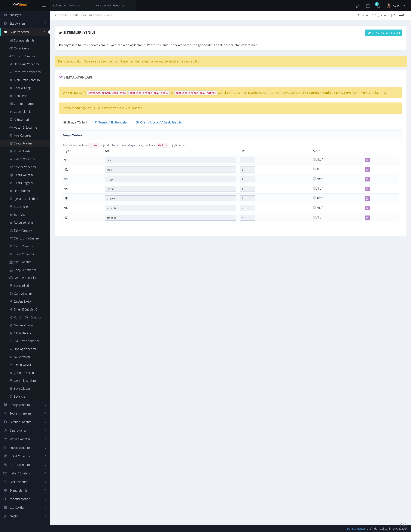Expand Patcher Yönetimi sidebar menu
The image size is (411, 532).
coord(25,422)
